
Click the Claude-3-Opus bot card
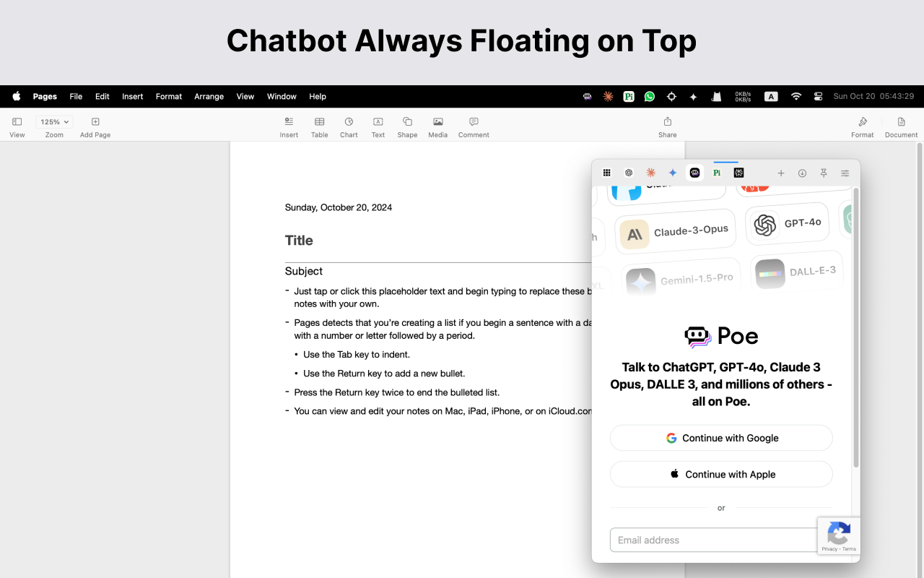675,232
